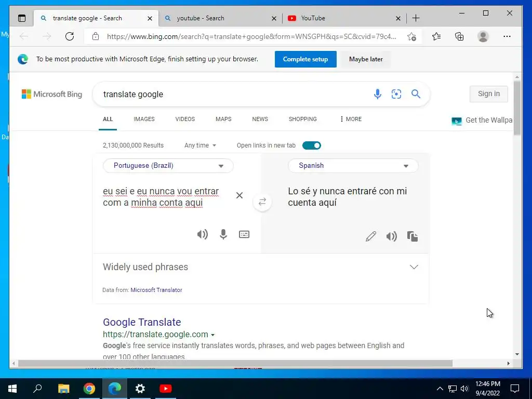
Task: Open the MORE search categories menu
Action: (351, 119)
